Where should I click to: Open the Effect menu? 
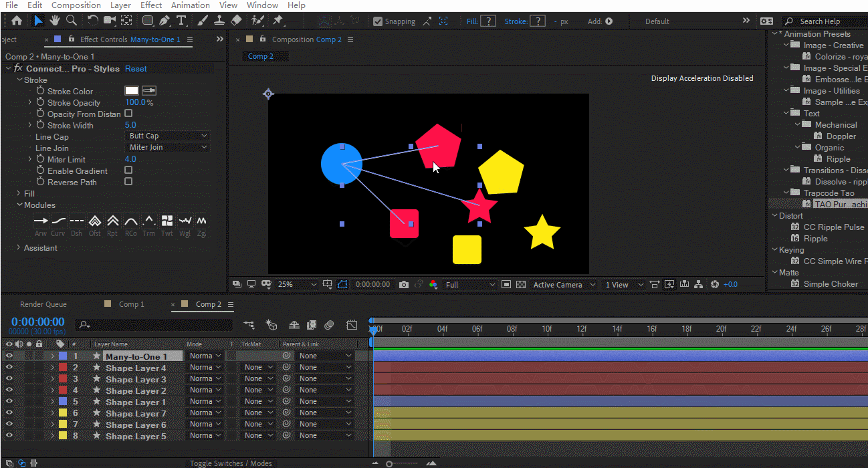(x=150, y=5)
